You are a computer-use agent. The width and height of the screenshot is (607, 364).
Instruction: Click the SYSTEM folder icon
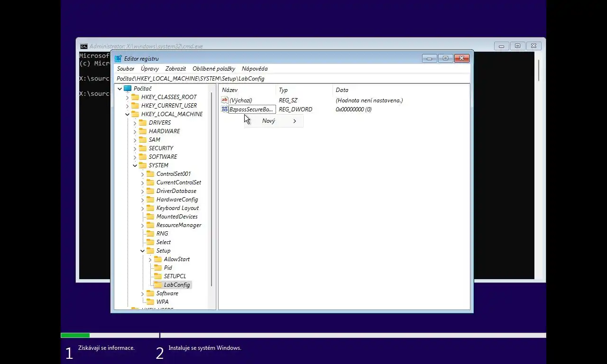[143, 165]
